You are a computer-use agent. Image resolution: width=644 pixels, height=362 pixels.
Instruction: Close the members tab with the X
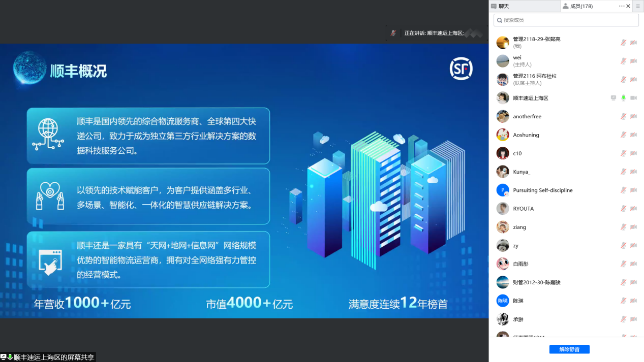(x=628, y=6)
